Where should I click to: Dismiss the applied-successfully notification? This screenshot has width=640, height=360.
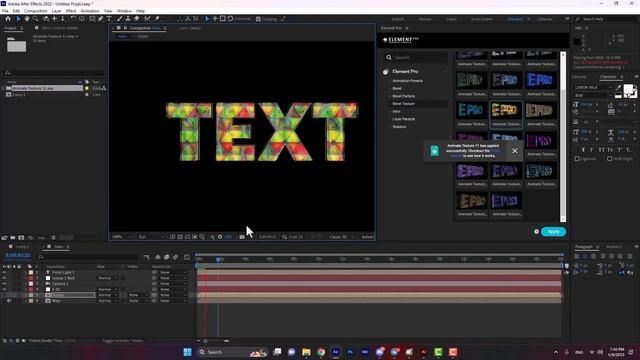click(515, 151)
